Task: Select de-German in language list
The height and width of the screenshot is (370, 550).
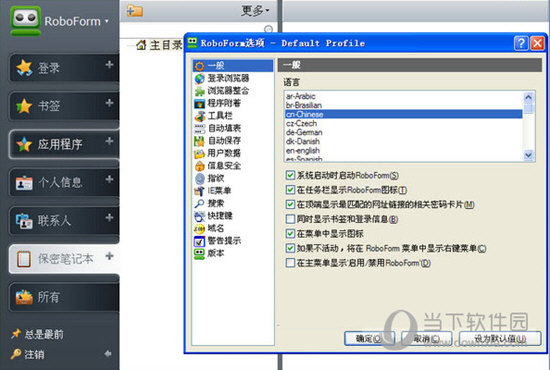Action: 403,133
